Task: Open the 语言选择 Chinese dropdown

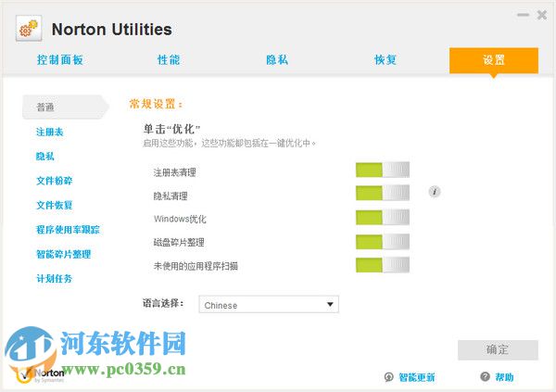Action: click(269, 304)
